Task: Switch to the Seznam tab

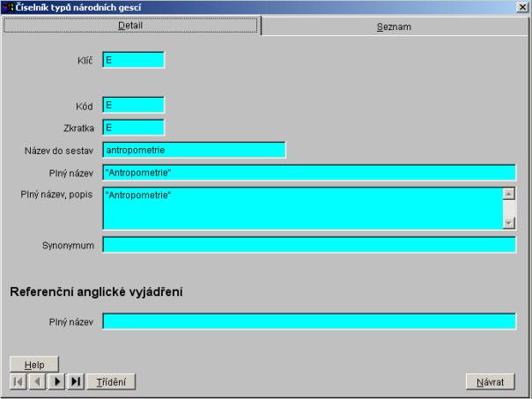Action: 394,26
